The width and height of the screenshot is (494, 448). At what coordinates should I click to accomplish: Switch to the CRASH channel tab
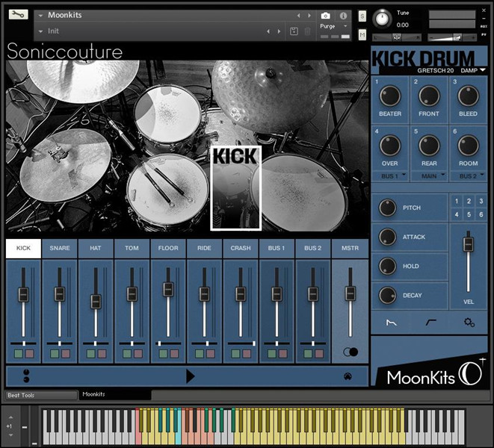[241, 248]
